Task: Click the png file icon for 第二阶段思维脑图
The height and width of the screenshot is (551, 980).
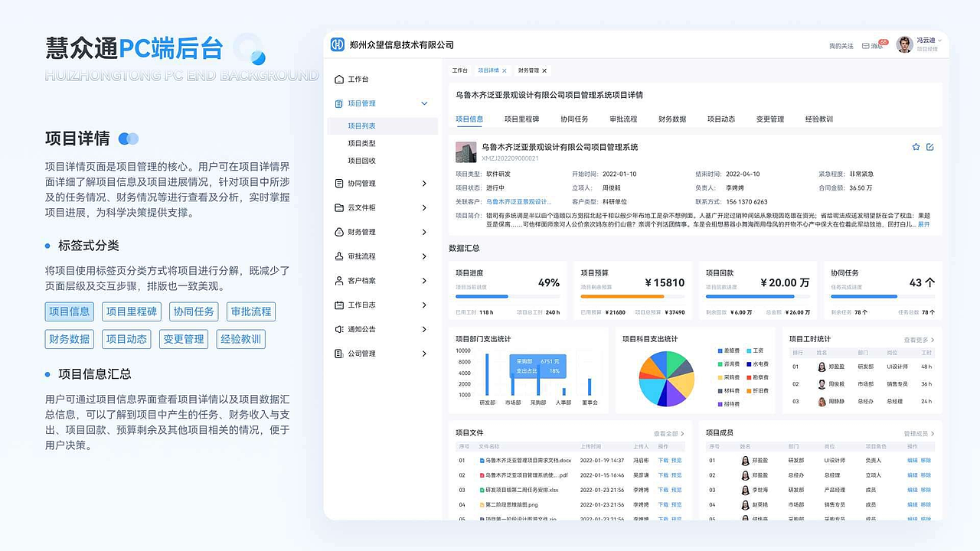Action: [482, 505]
